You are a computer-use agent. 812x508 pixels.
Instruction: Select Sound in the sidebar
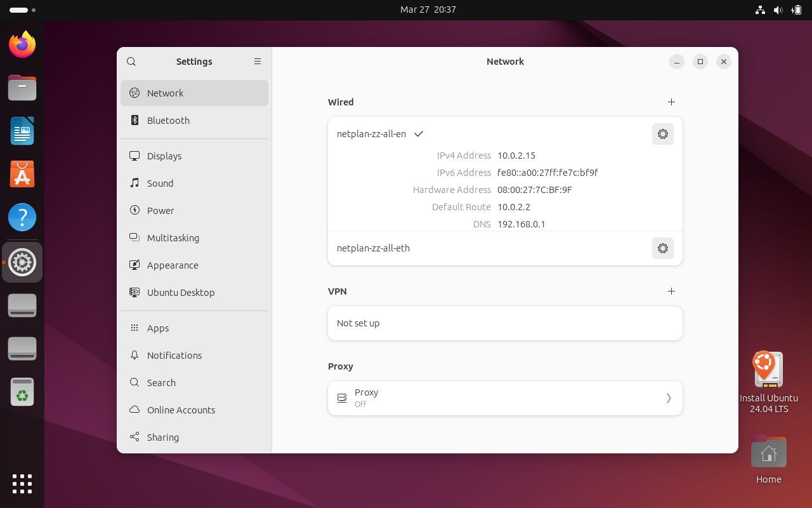point(160,184)
